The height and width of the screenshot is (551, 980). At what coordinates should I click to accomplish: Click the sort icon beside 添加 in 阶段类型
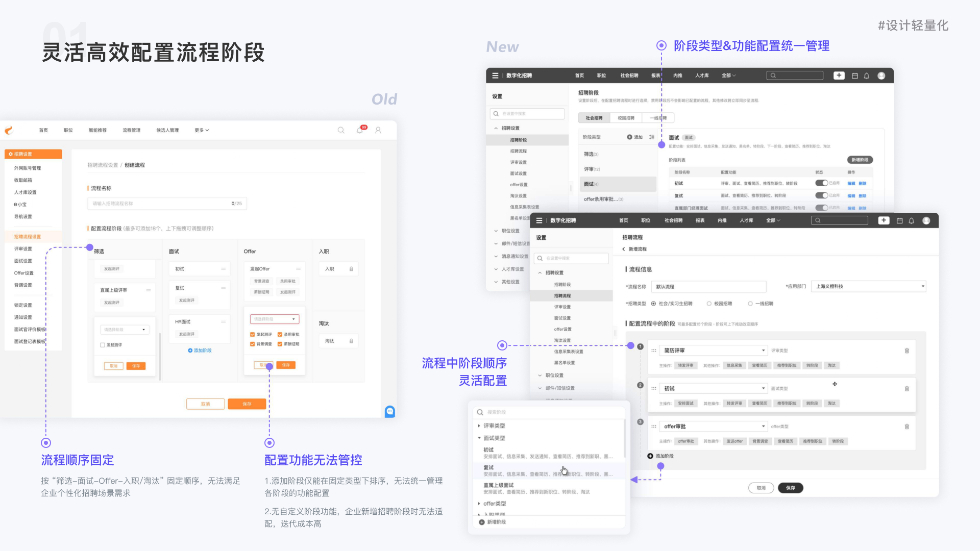(652, 137)
